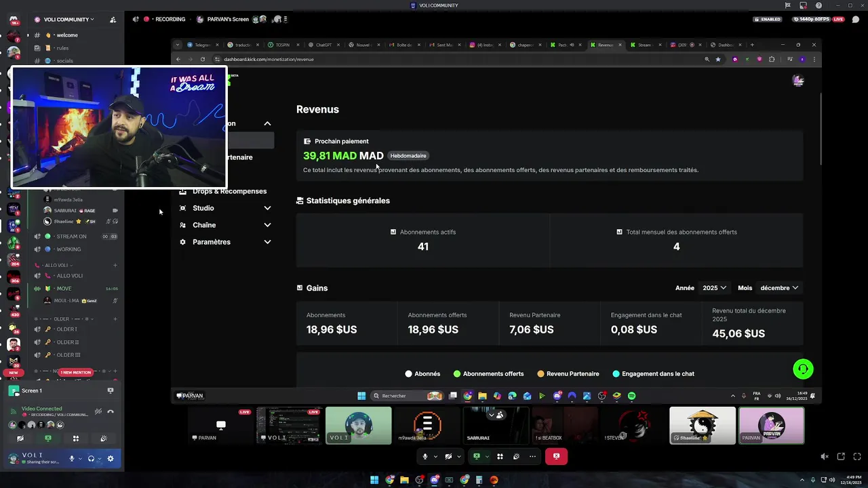Pop out the stream window
The image size is (868, 488).
tap(841, 457)
